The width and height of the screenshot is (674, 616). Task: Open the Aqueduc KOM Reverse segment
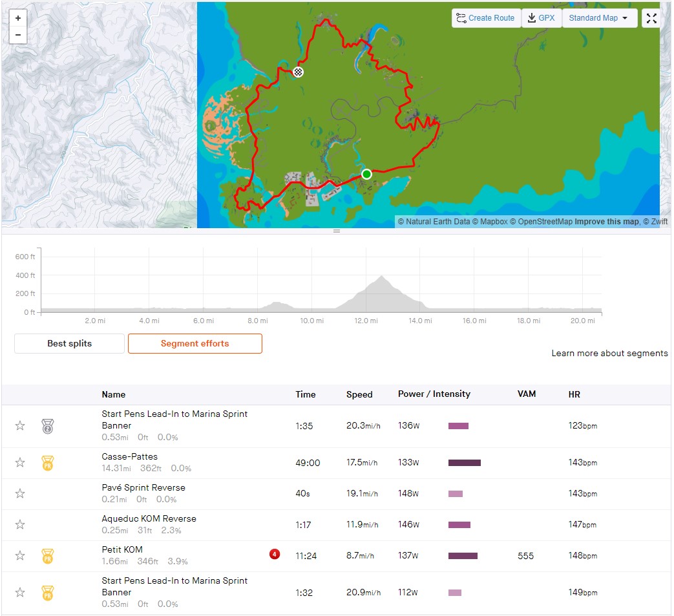point(149,518)
